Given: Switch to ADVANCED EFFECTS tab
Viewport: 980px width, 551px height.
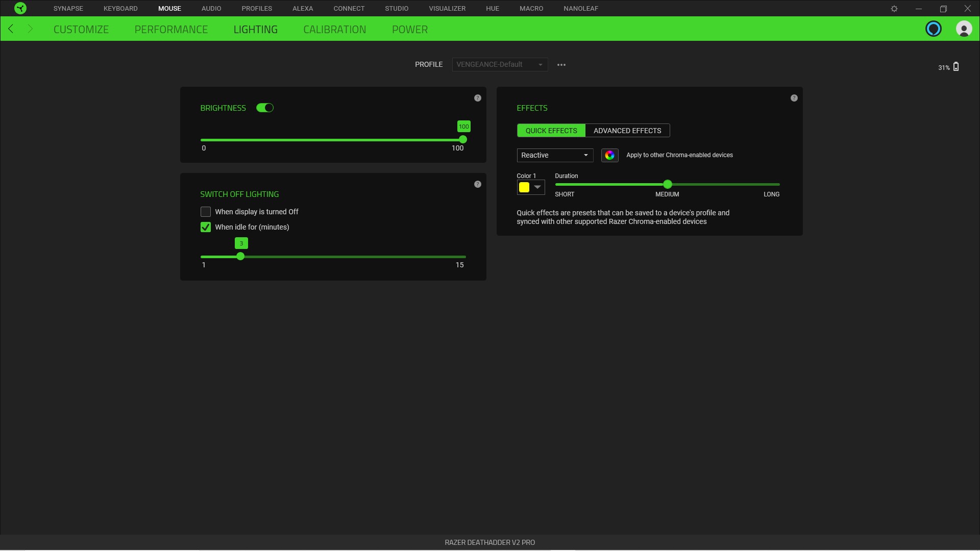Looking at the screenshot, I should point(628,130).
